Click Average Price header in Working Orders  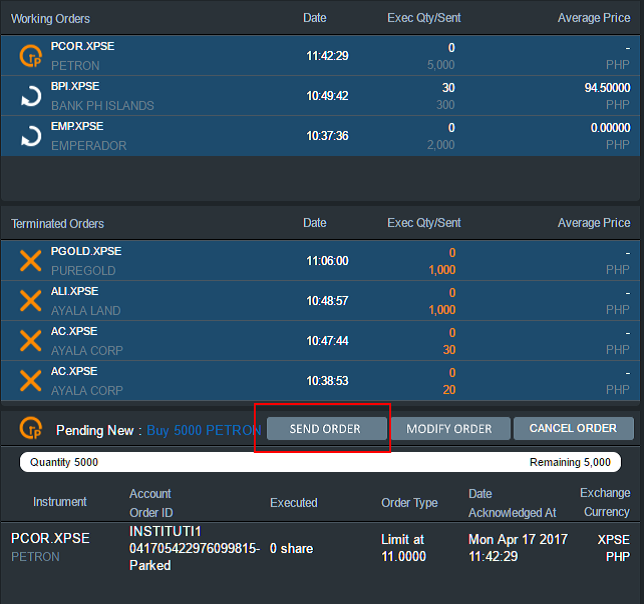pyautogui.click(x=594, y=18)
